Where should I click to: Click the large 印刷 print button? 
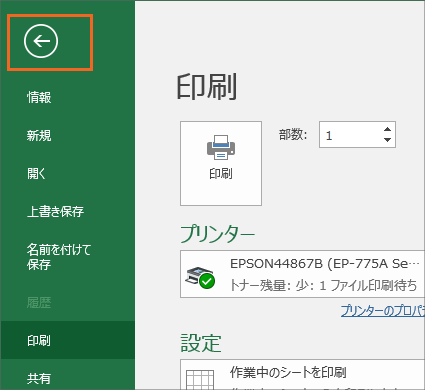(x=221, y=163)
